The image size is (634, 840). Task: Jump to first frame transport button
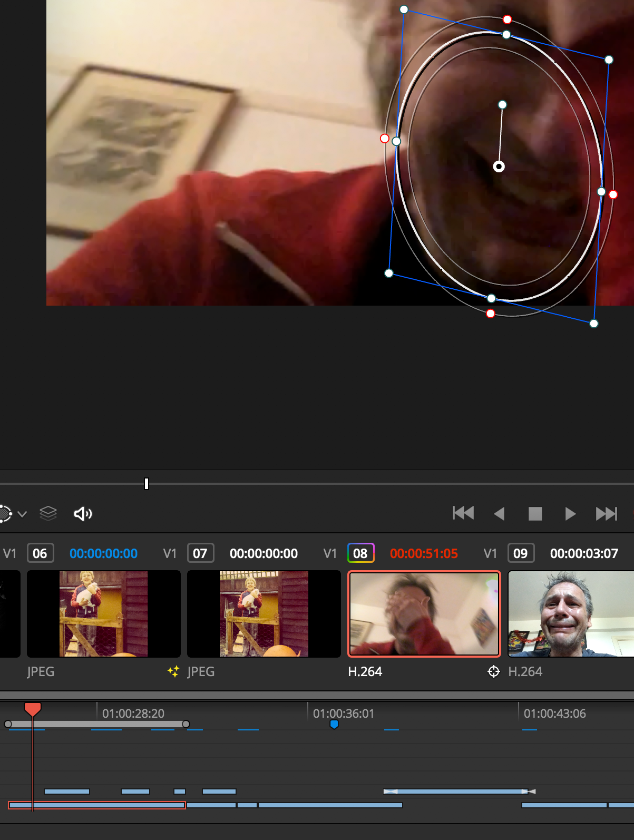463,513
